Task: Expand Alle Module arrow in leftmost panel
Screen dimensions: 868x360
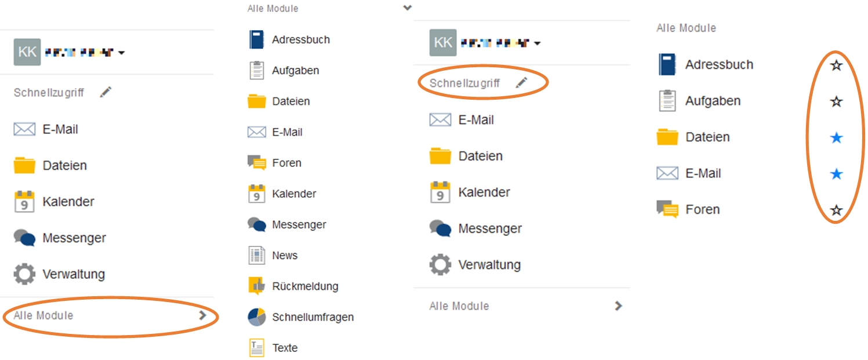Action: tap(202, 315)
